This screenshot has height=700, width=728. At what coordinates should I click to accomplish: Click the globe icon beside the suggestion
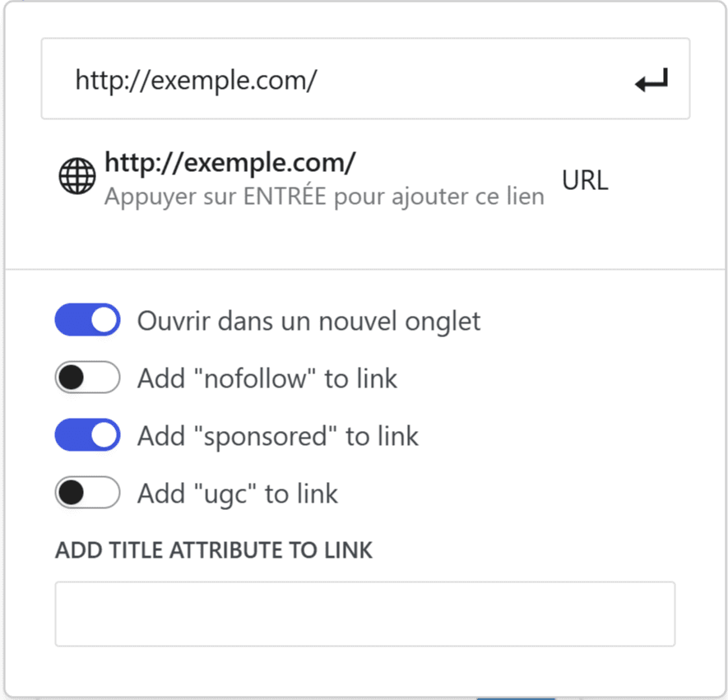(77, 177)
